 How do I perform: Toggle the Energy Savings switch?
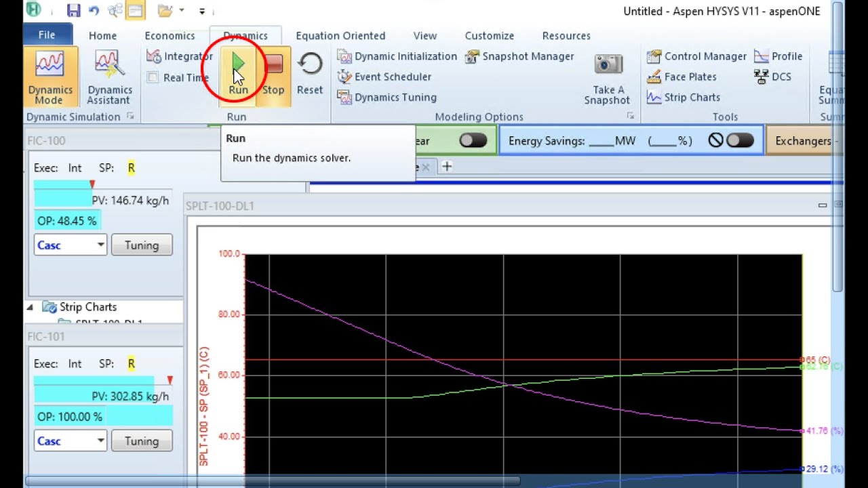(x=740, y=140)
